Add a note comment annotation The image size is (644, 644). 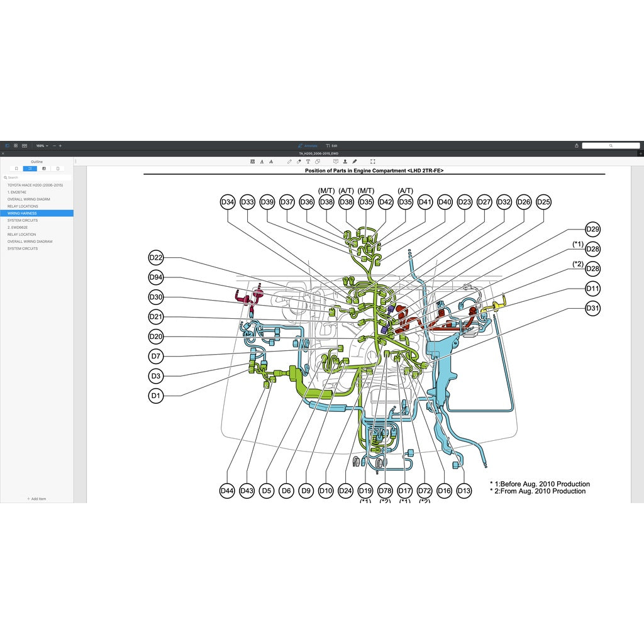click(x=335, y=162)
